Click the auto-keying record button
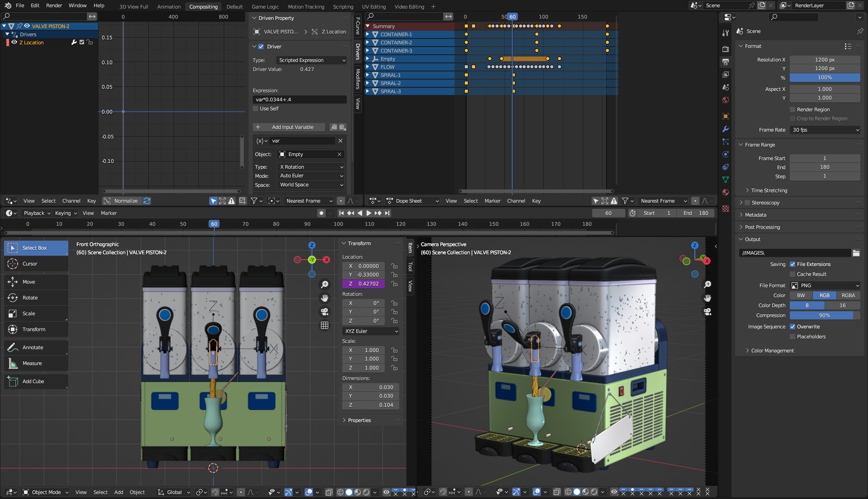This screenshot has height=499, width=868. coord(321,213)
